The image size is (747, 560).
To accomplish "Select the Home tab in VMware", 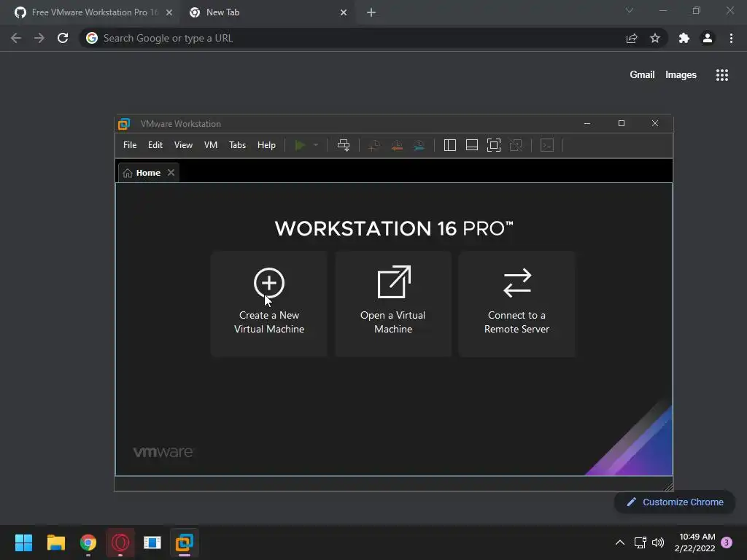I will [148, 172].
